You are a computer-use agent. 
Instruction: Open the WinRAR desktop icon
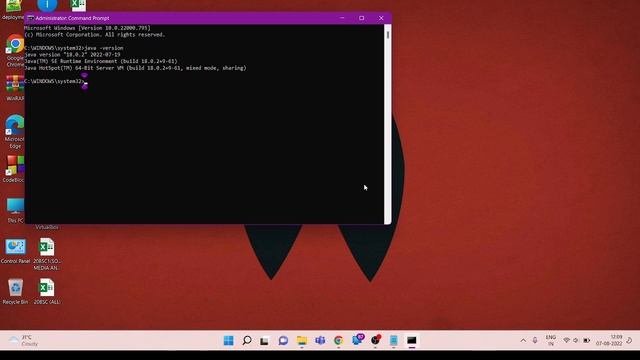(15, 87)
